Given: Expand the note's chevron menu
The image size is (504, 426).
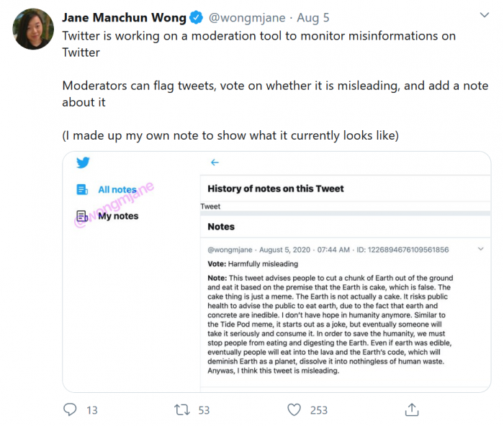Looking at the screenshot, I should pyautogui.click(x=481, y=249).
